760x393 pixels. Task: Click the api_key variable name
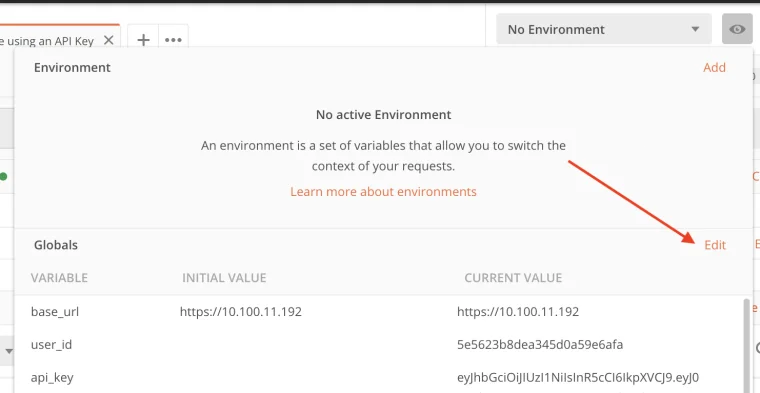[52, 377]
